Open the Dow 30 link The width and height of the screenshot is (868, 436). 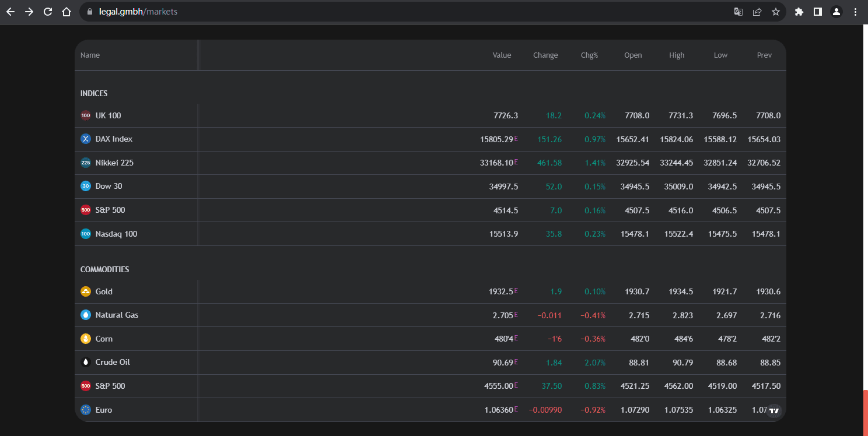[x=109, y=186]
